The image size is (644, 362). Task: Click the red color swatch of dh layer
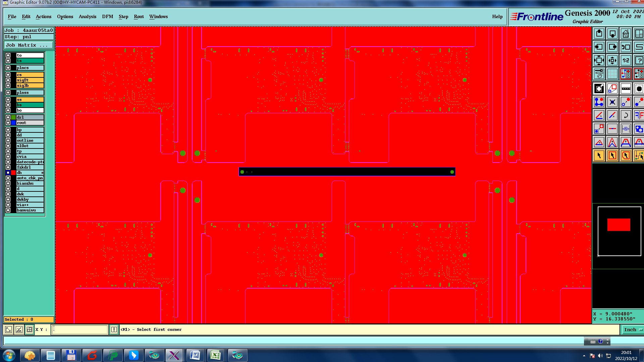(13, 173)
